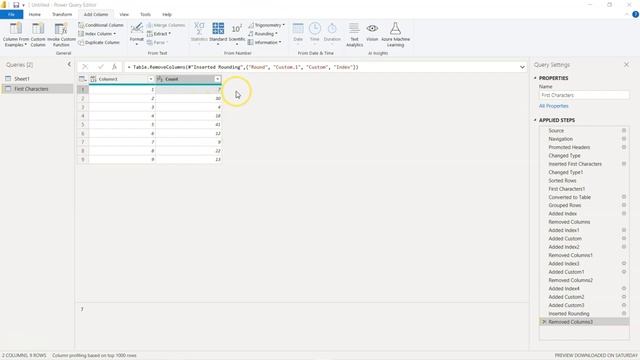Image resolution: width=640 pixels, height=360 pixels.
Task: Click the fx add step icon
Action: (x=115, y=67)
